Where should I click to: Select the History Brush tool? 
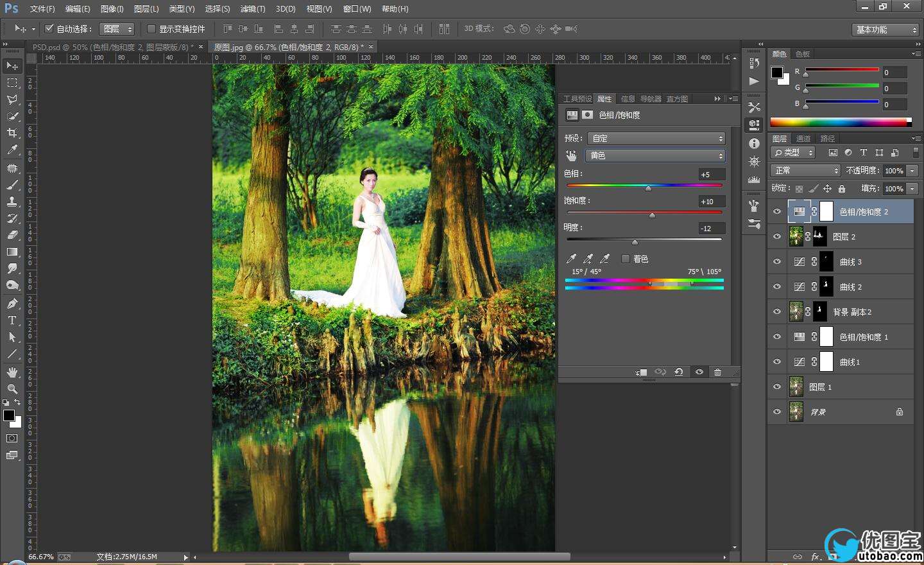point(12,218)
